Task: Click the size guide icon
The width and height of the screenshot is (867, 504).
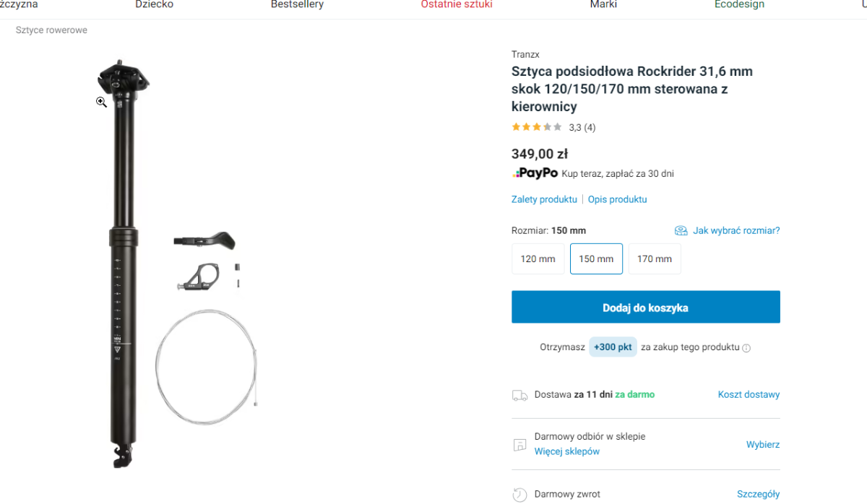Action: click(x=681, y=231)
